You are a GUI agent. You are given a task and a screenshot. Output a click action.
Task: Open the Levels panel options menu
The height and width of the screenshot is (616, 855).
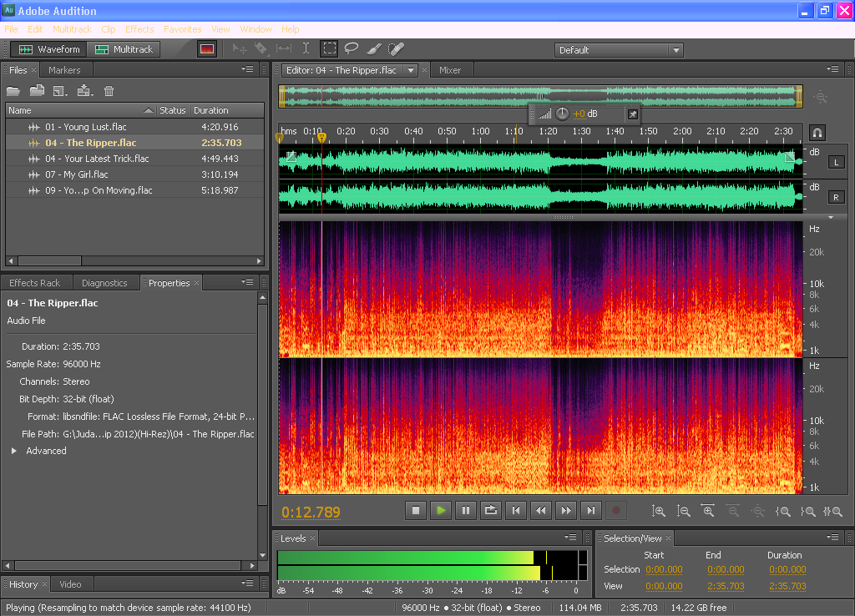[x=571, y=538]
